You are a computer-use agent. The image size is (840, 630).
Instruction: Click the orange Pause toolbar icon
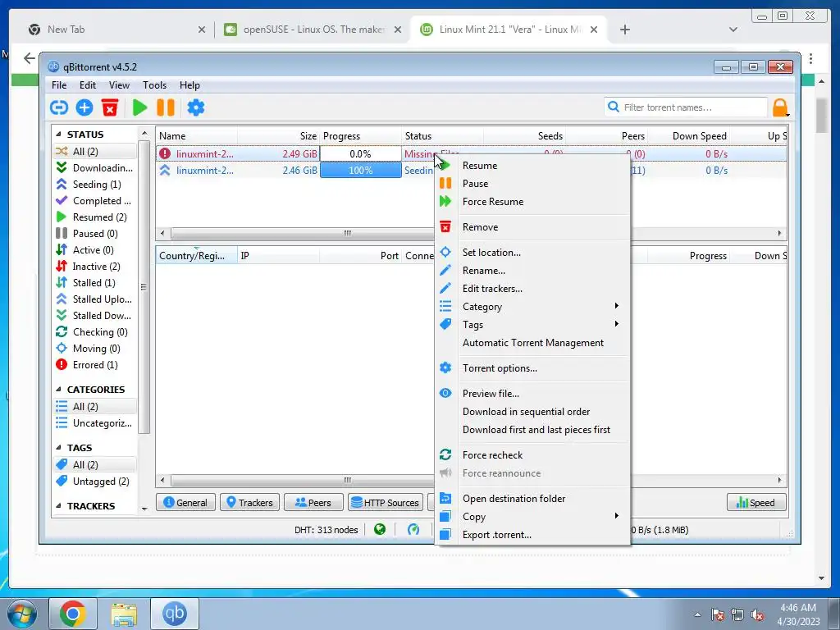tap(166, 107)
